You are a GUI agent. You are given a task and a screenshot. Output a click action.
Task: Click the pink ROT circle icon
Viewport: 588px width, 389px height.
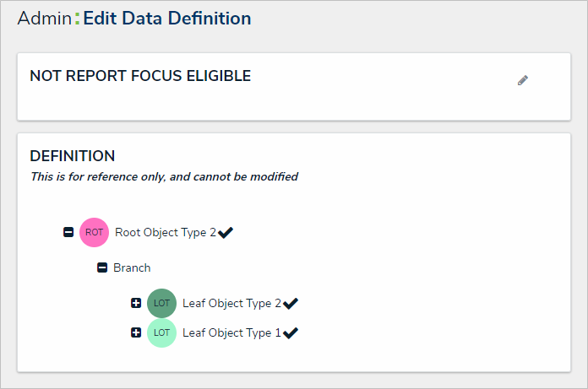click(x=94, y=232)
